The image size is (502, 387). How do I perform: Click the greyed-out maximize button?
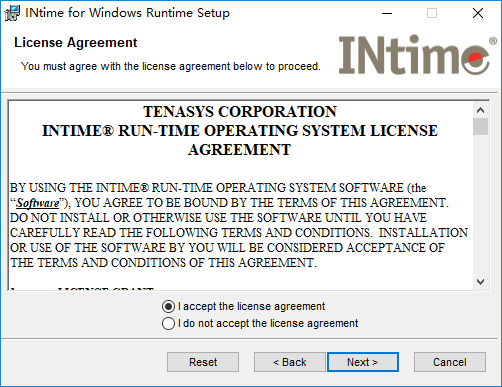pyautogui.click(x=432, y=13)
